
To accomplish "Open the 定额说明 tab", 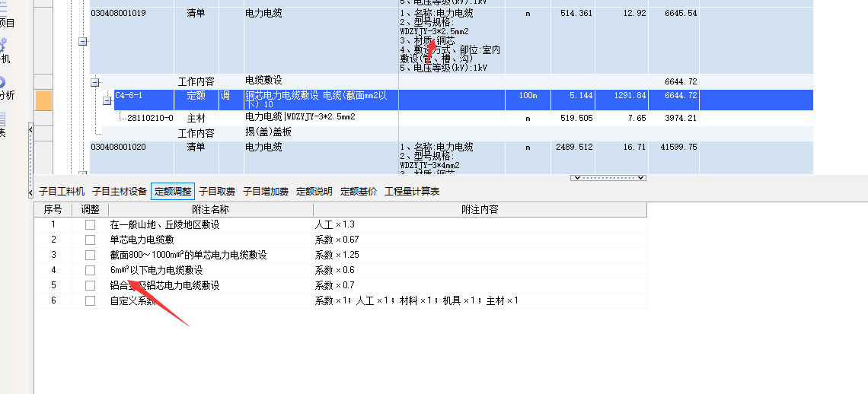I will pyautogui.click(x=314, y=192).
